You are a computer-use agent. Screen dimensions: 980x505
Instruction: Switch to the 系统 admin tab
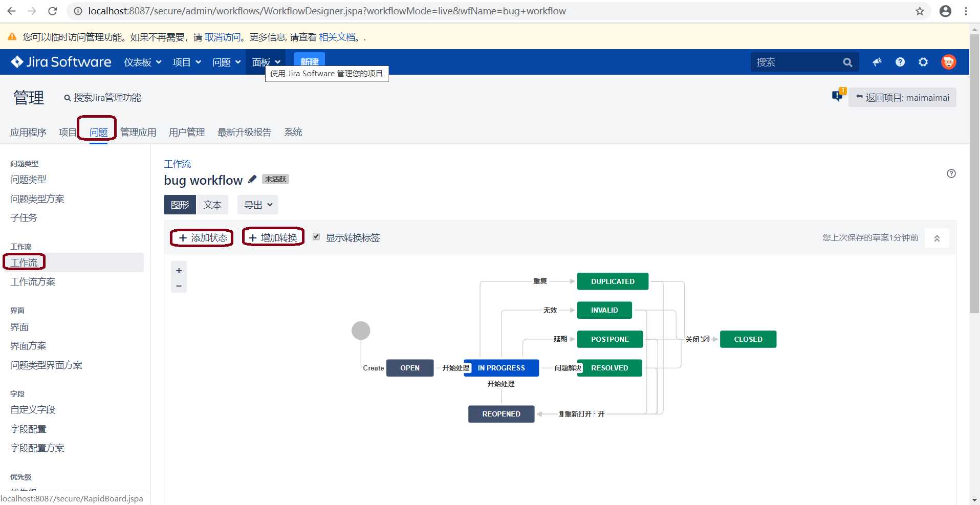pyautogui.click(x=293, y=132)
